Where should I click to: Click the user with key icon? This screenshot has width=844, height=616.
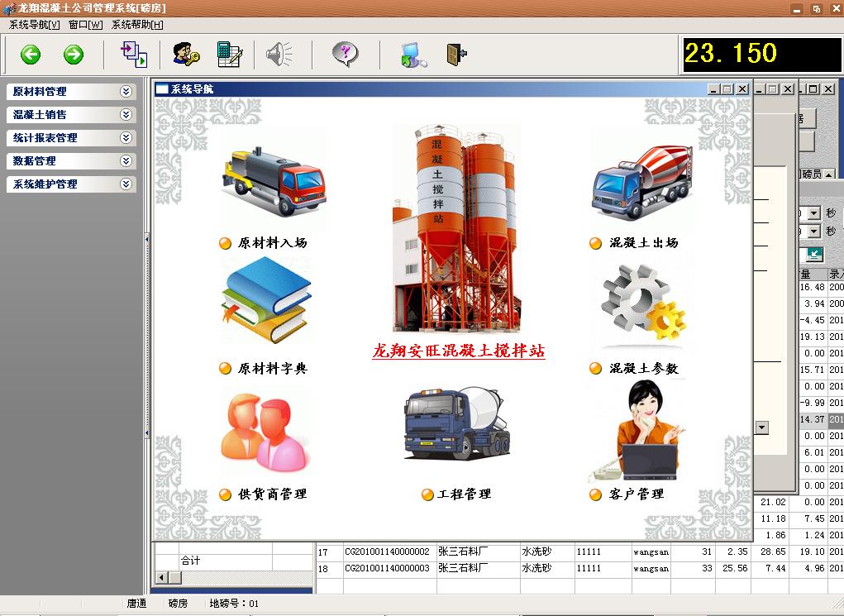tap(185, 55)
